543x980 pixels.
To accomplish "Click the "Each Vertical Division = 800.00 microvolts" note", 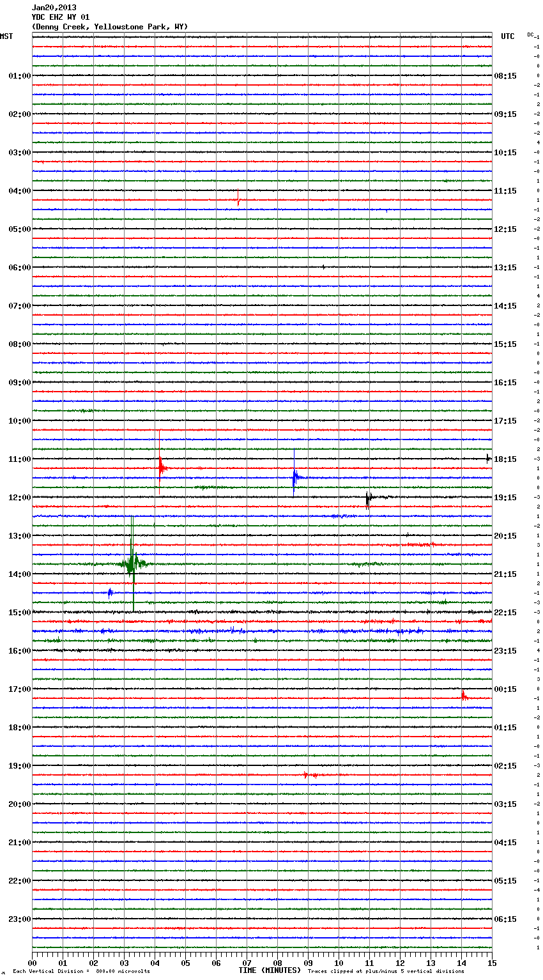I will tap(81, 971).
